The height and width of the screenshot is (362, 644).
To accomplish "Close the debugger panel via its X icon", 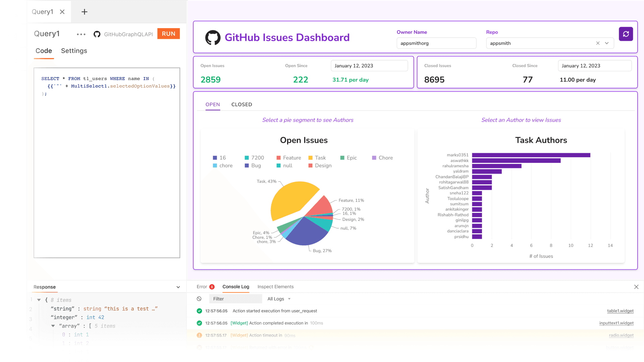I will point(636,287).
